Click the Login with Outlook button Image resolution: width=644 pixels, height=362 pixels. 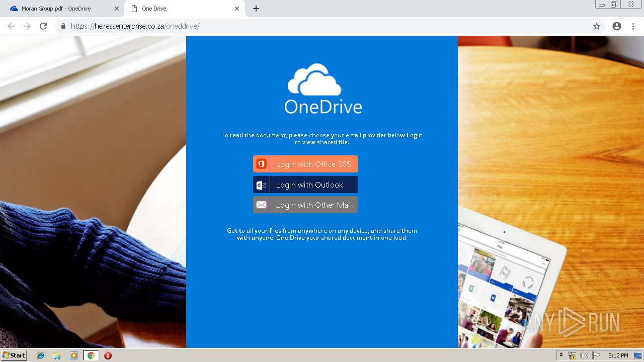(x=305, y=185)
